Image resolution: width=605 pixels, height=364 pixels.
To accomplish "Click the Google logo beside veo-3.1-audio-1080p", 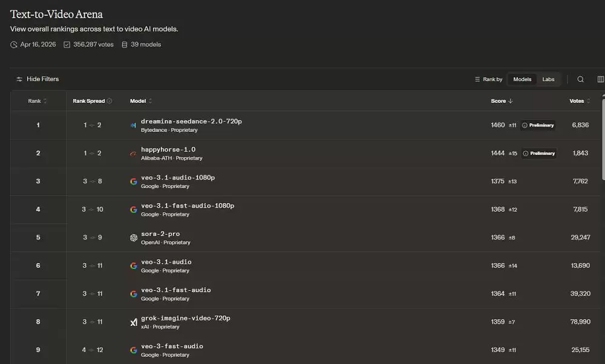I will (134, 181).
